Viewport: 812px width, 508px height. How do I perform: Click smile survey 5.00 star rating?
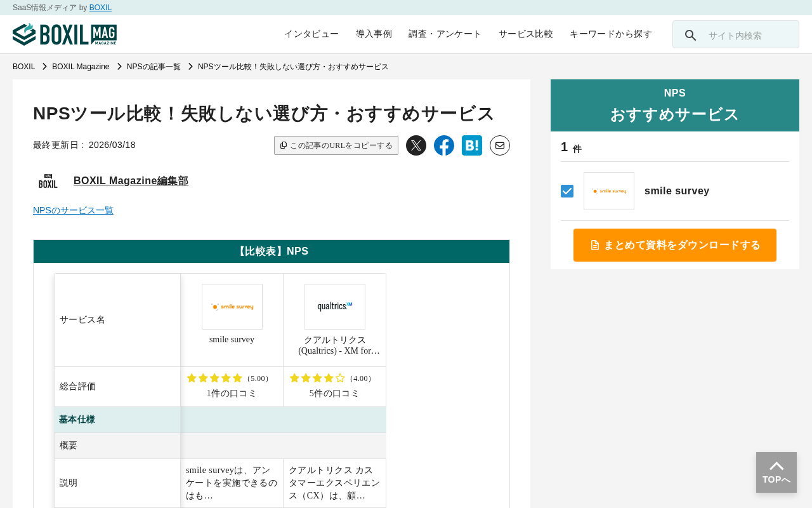click(x=228, y=378)
